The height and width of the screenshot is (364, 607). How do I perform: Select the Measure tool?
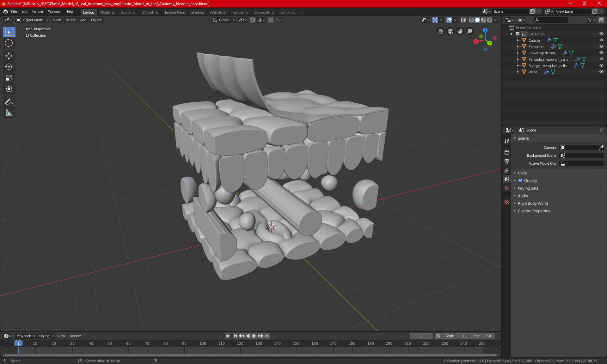tap(9, 113)
